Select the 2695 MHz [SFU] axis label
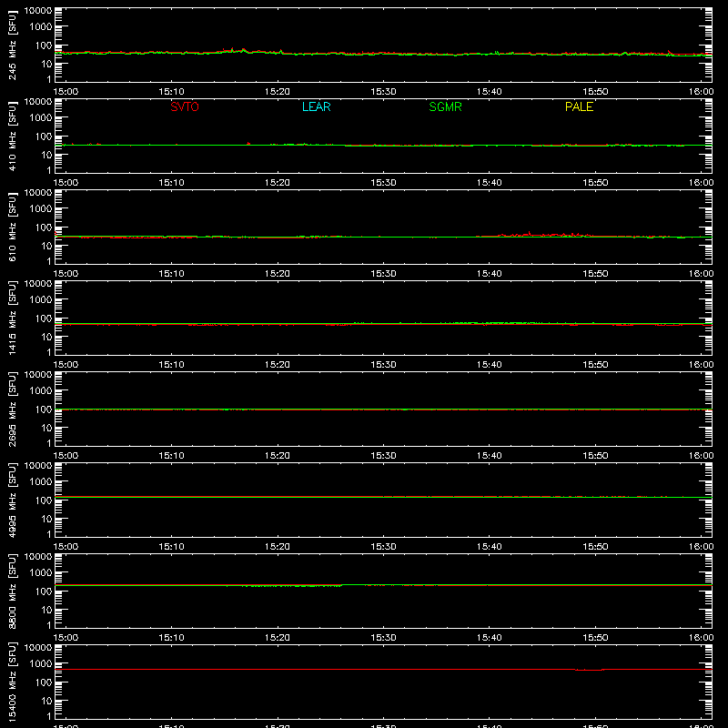 click(x=13, y=409)
